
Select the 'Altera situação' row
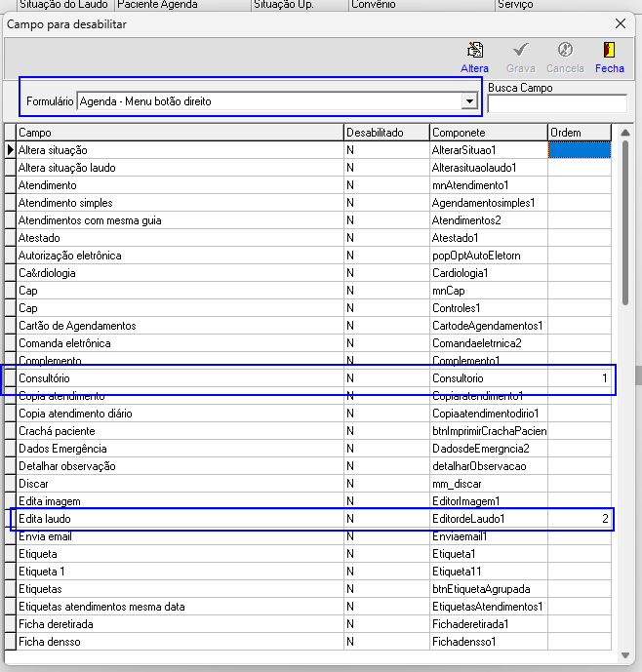pyautogui.click(x=307, y=150)
